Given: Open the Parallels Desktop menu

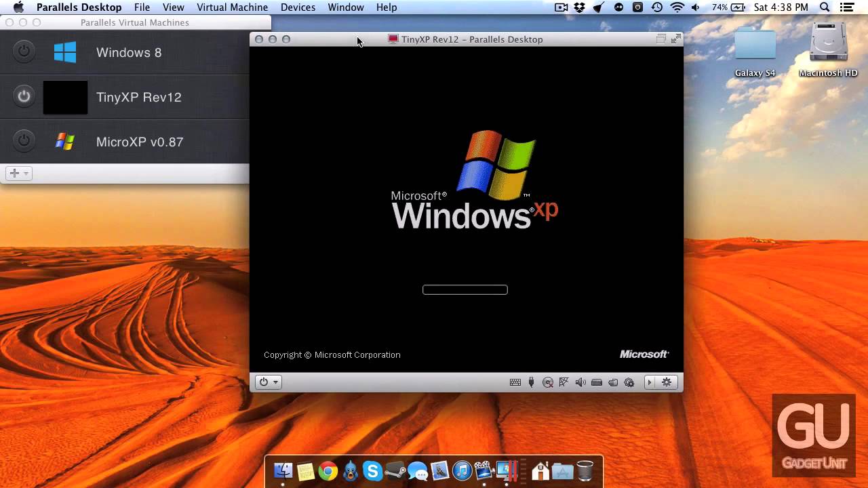Looking at the screenshot, I should pos(79,7).
